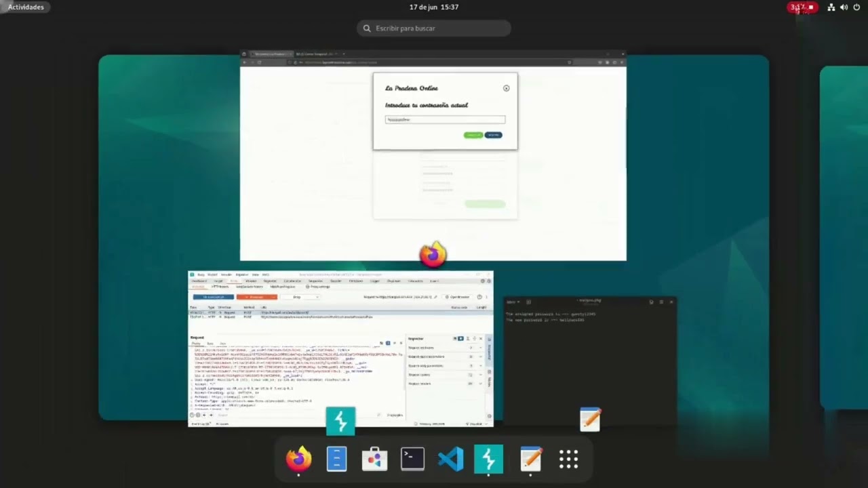Open the Text Editor icon in the dock

tap(530, 460)
